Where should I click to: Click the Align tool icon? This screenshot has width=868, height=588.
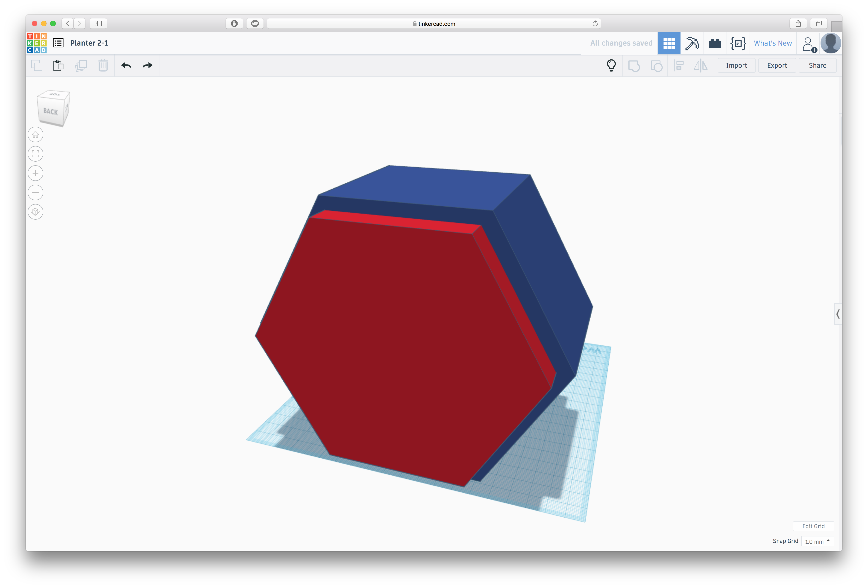[x=679, y=66]
